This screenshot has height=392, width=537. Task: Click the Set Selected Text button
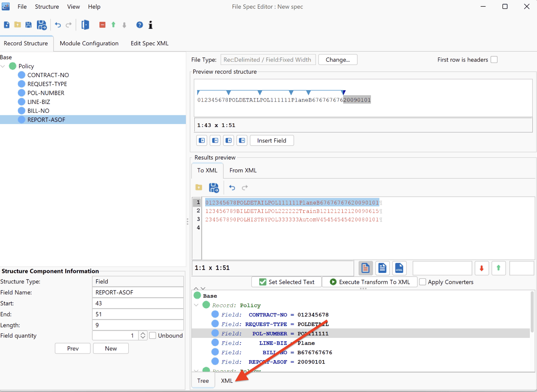[287, 282]
